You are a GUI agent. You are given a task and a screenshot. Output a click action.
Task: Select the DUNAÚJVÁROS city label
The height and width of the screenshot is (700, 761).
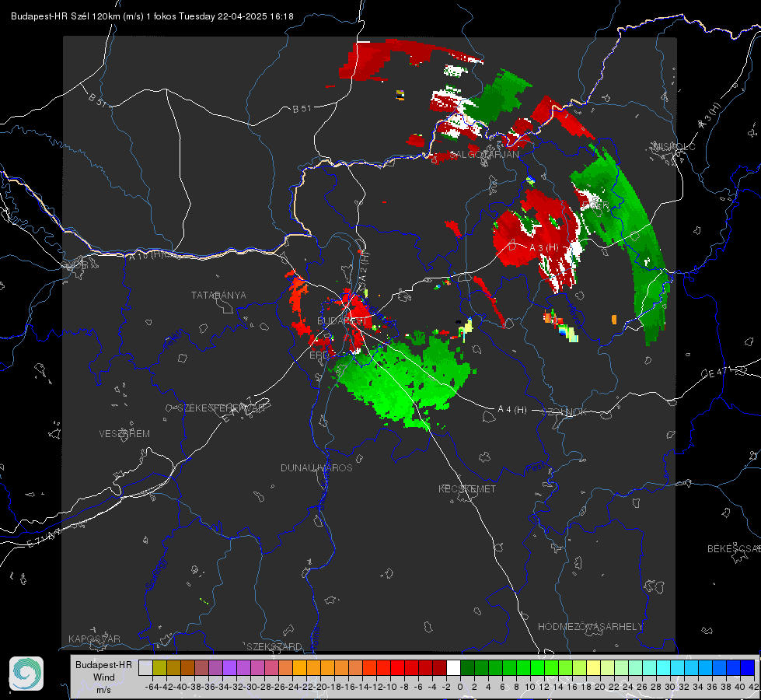pos(316,467)
